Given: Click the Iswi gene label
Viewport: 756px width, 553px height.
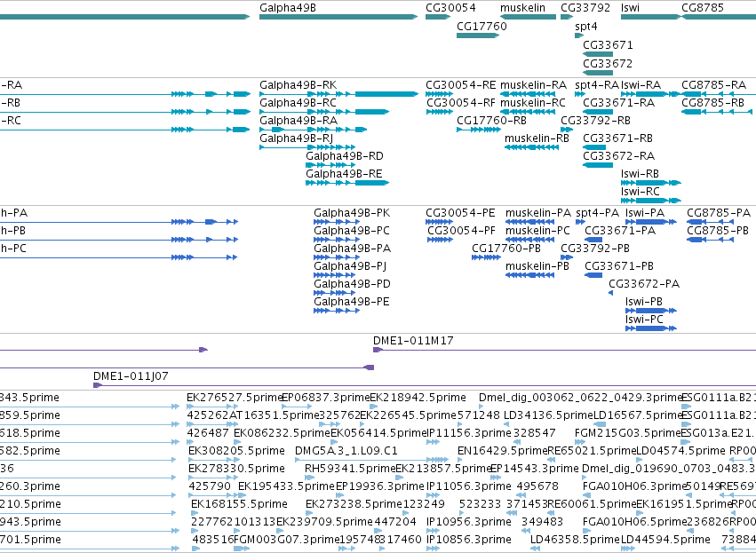Looking at the screenshot, I should [630, 8].
